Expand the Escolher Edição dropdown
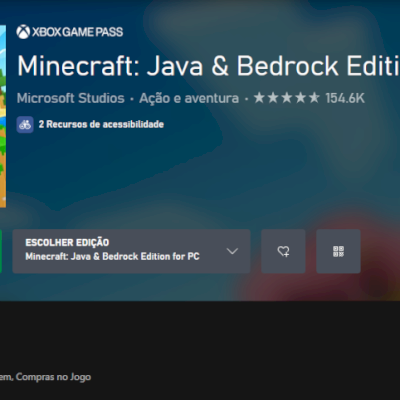The height and width of the screenshot is (400, 400). tap(131, 251)
